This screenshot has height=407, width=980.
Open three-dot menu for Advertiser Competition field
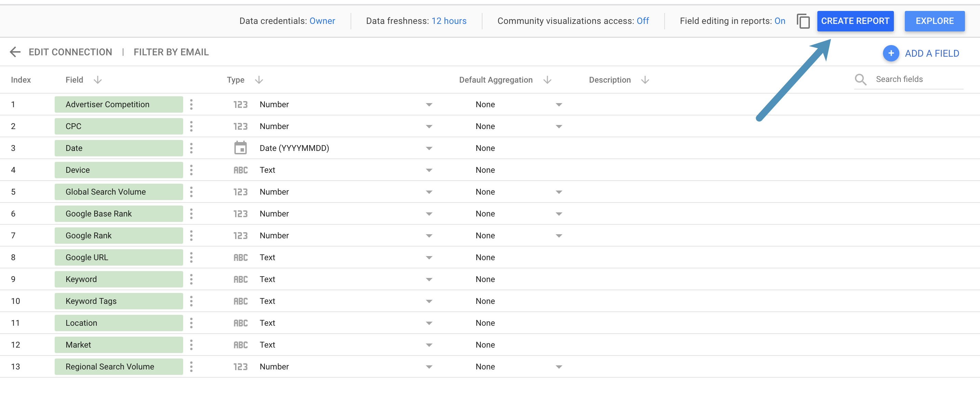191,104
